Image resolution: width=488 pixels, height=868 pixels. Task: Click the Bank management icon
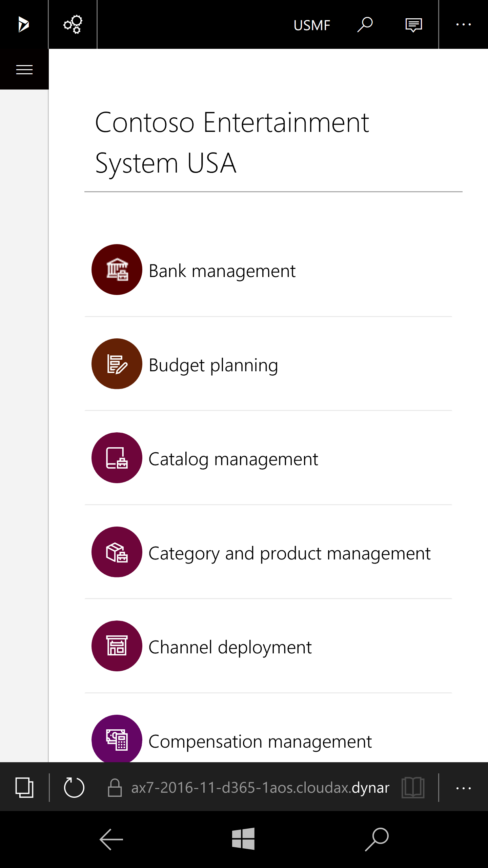[x=117, y=270]
